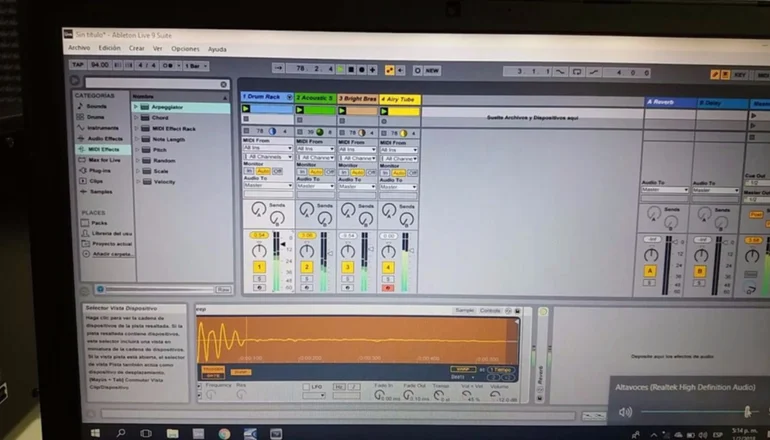The width and height of the screenshot is (770, 440).
Task: Click the Follow playback arrow icon
Action: pos(278,68)
